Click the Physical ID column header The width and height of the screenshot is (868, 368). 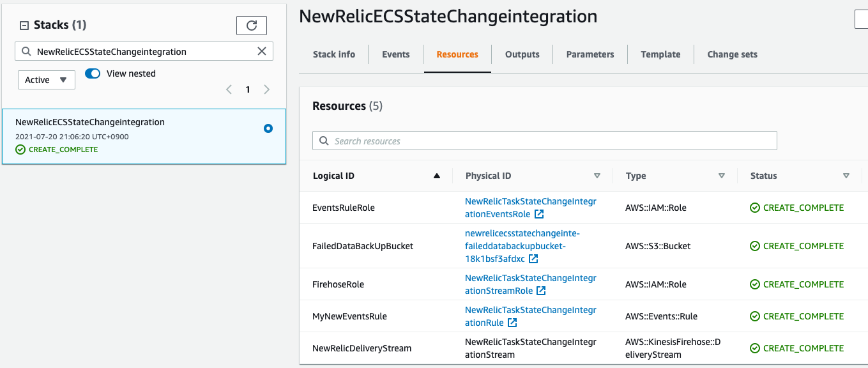489,176
